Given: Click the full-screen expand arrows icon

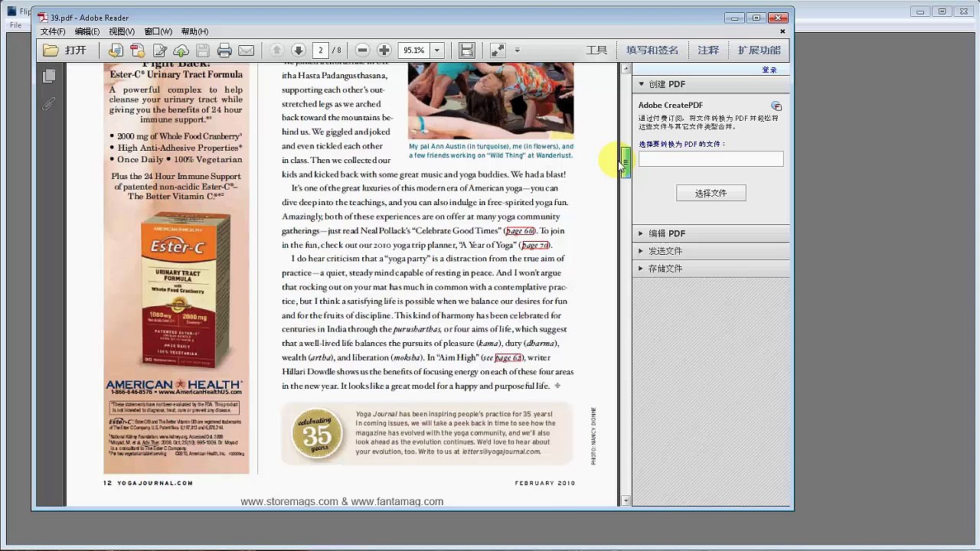Looking at the screenshot, I should point(497,51).
